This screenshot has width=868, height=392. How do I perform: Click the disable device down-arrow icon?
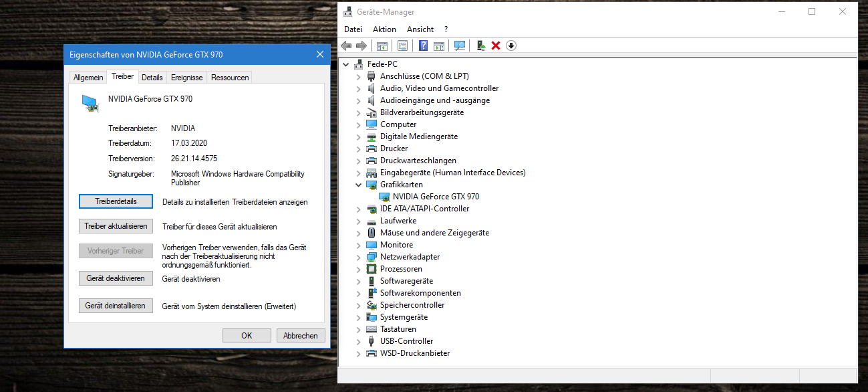click(511, 45)
